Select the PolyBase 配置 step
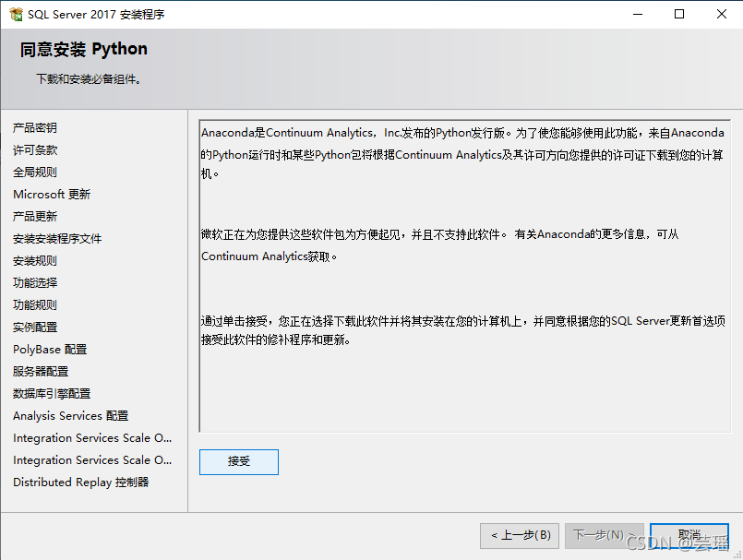The image size is (743, 560). [50, 349]
